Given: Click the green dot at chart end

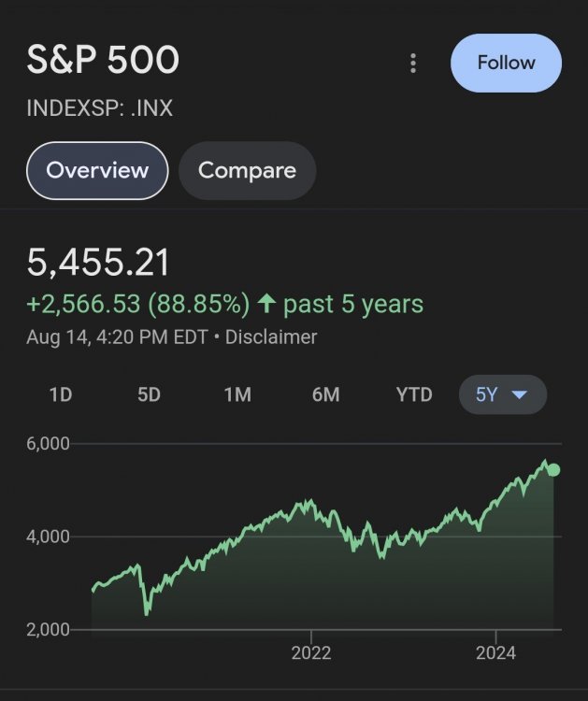Looking at the screenshot, I should (552, 469).
